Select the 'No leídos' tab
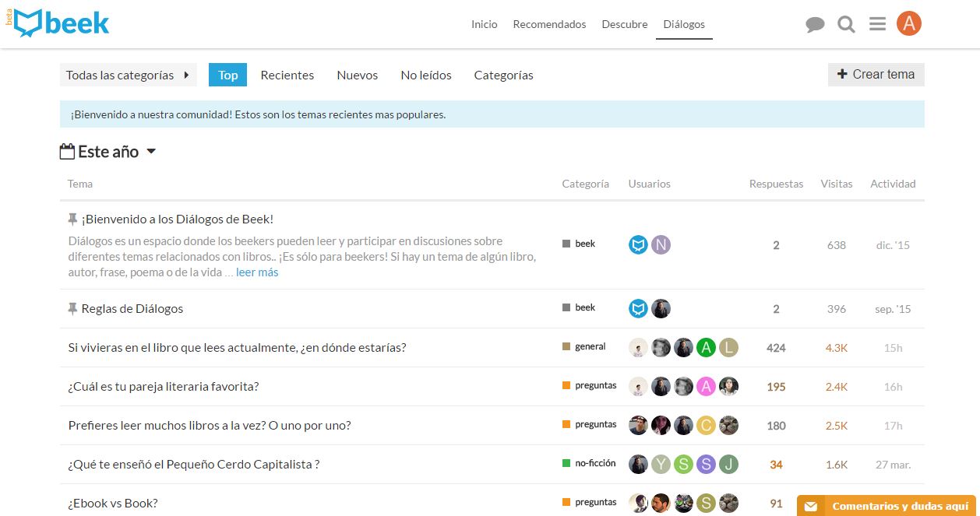The image size is (980, 516). point(426,75)
